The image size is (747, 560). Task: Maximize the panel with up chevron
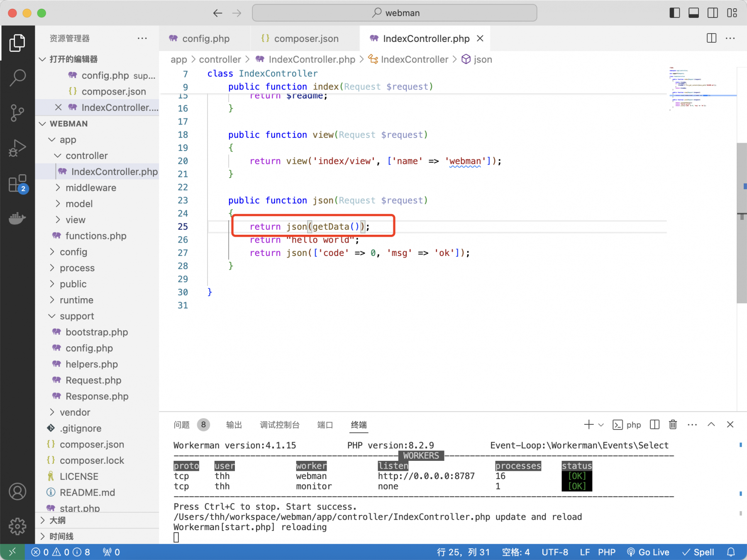tap(711, 424)
